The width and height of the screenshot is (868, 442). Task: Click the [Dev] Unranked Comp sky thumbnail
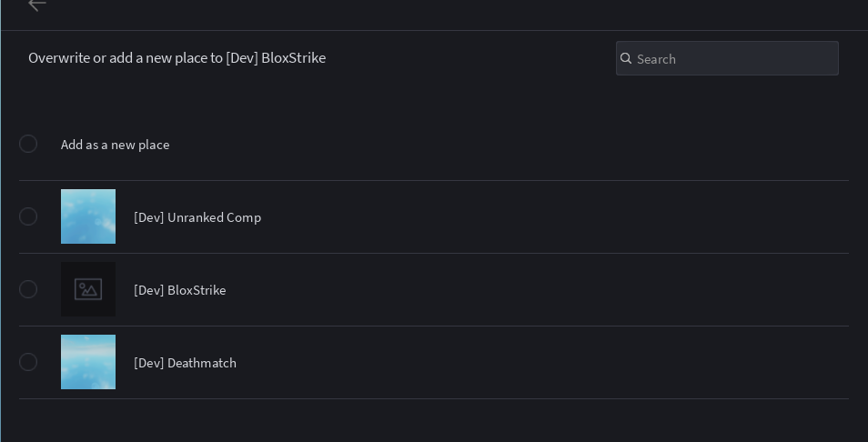click(x=88, y=216)
